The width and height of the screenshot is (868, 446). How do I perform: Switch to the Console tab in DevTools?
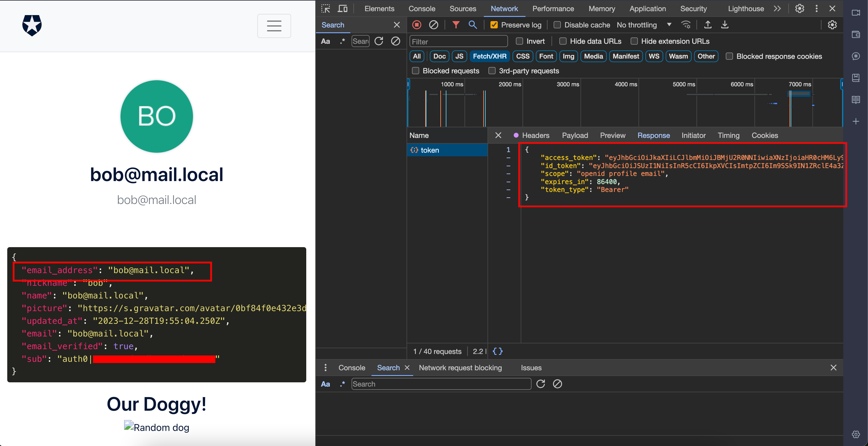(422, 9)
